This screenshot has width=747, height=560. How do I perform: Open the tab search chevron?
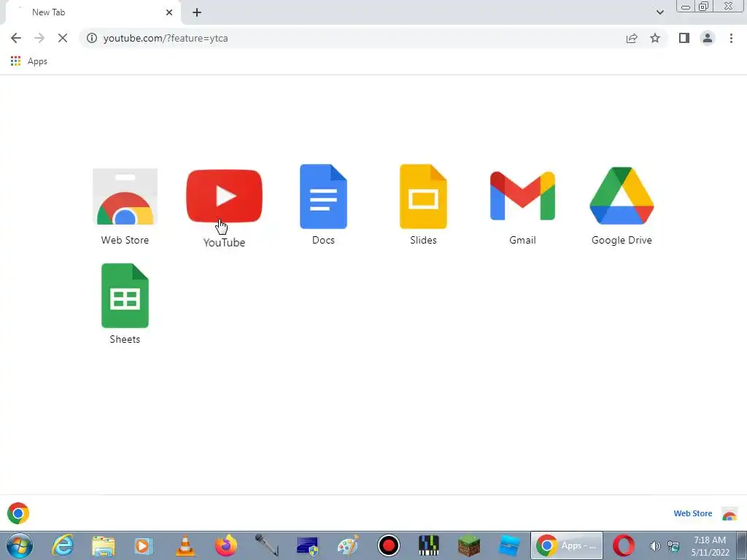659,12
